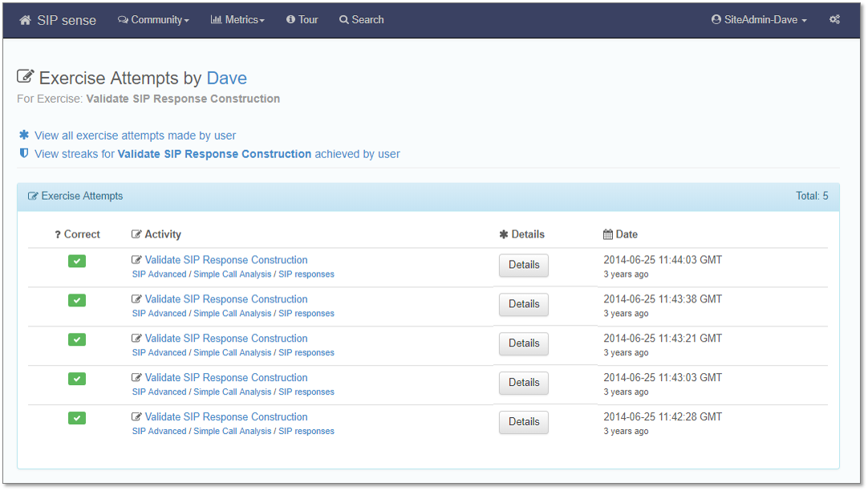The height and width of the screenshot is (491, 868).
Task: View all exercise attempts made by user
Action: [x=135, y=136]
